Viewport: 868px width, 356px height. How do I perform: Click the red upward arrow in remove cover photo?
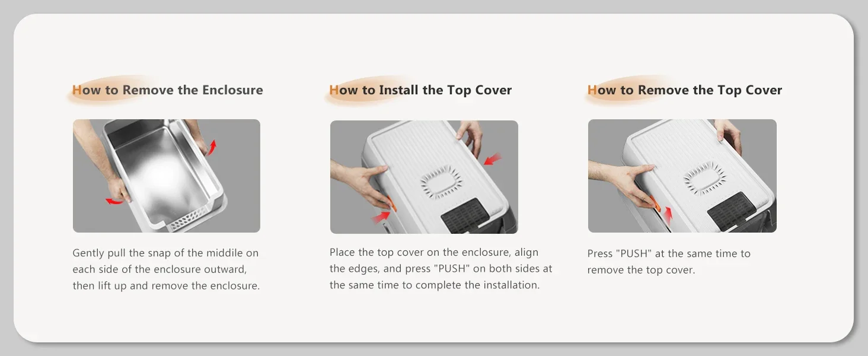tap(669, 214)
